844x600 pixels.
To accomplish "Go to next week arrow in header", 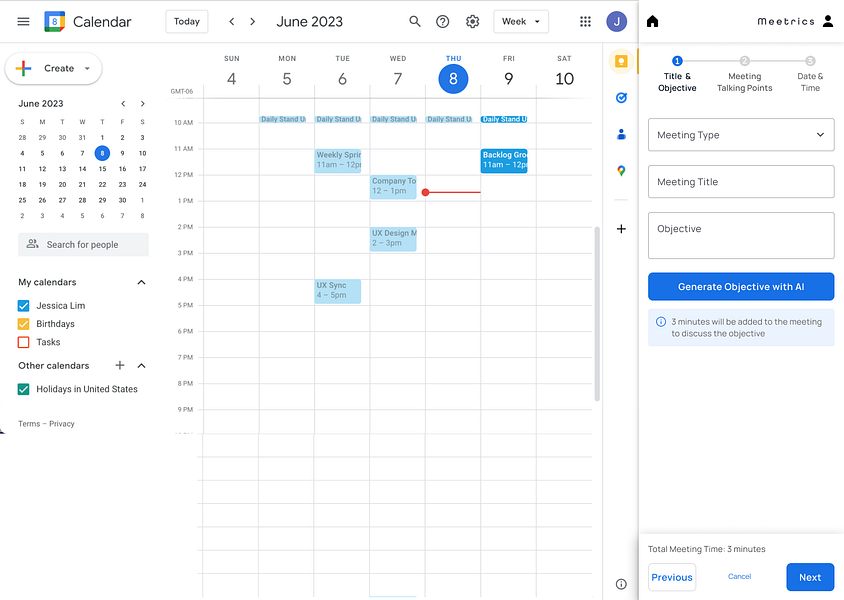I will tap(252, 22).
